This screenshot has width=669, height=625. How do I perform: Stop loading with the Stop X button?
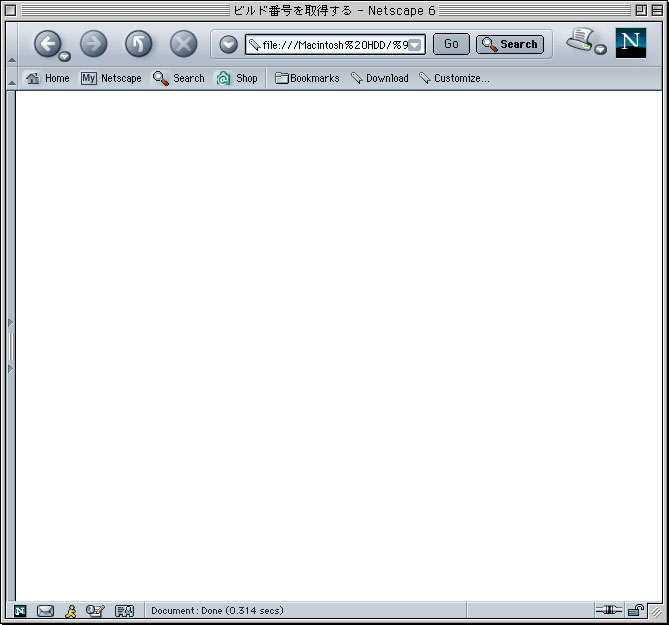[183, 44]
